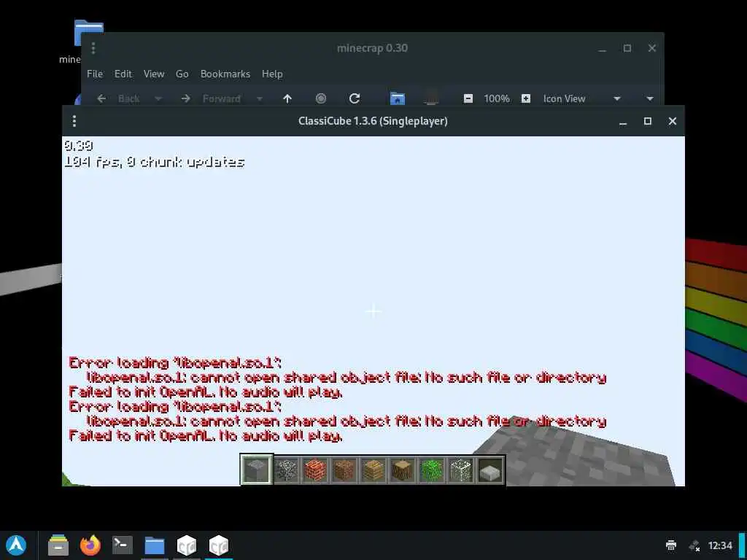747x560 pixels.
Task: Switch to the file manager taskbar entry
Action: 155,545
